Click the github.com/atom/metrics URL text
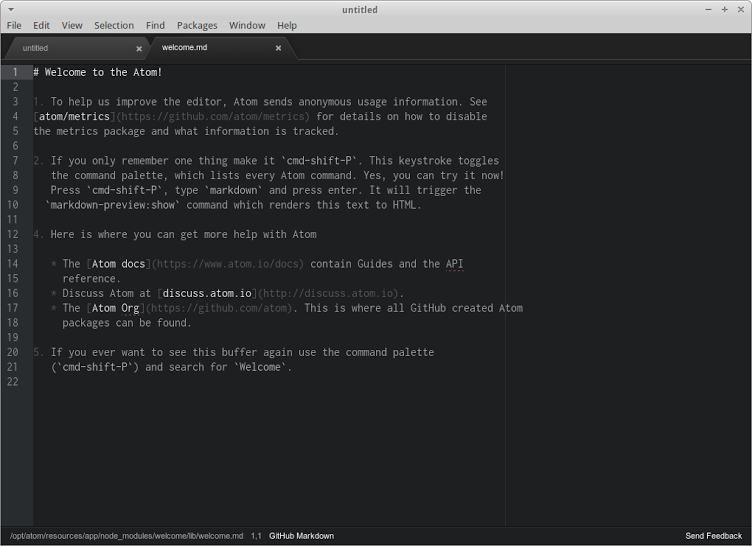This screenshot has width=752, height=546. click(x=213, y=117)
